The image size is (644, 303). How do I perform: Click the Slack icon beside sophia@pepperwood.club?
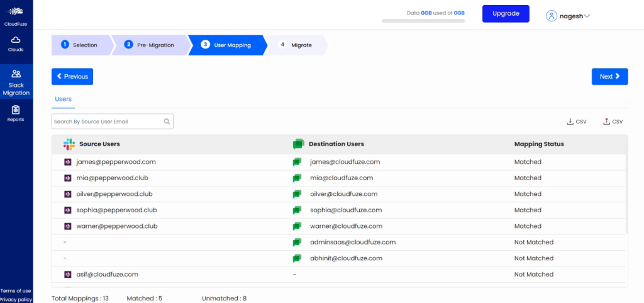click(x=68, y=210)
